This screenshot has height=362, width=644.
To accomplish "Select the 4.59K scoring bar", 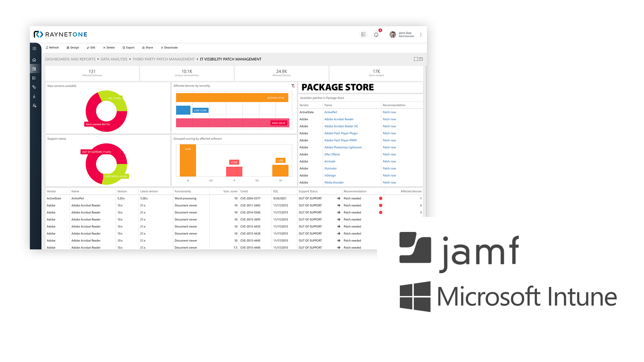I will 234,172.
